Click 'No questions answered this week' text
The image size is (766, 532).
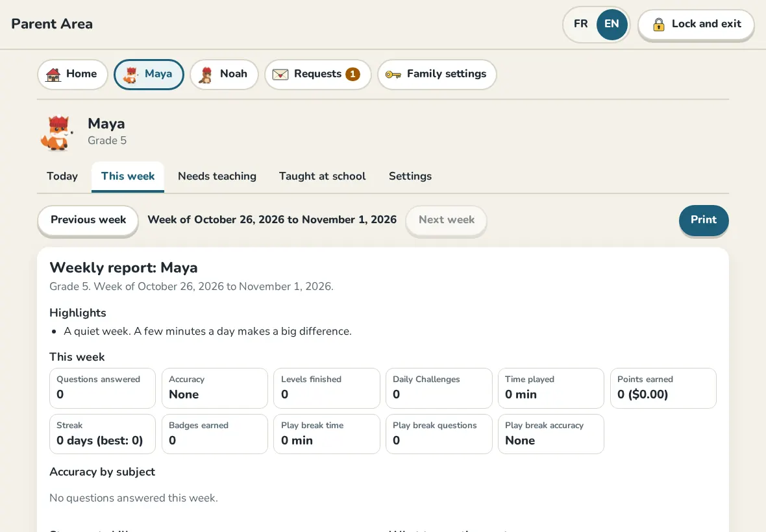click(x=133, y=498)
